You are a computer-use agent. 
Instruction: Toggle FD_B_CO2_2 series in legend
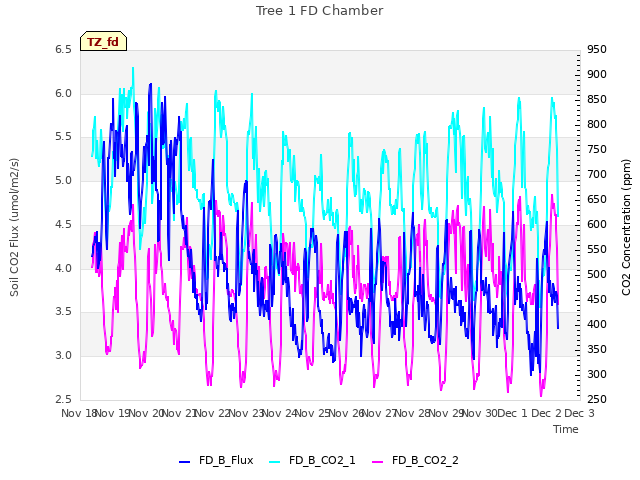pos(416,460)
